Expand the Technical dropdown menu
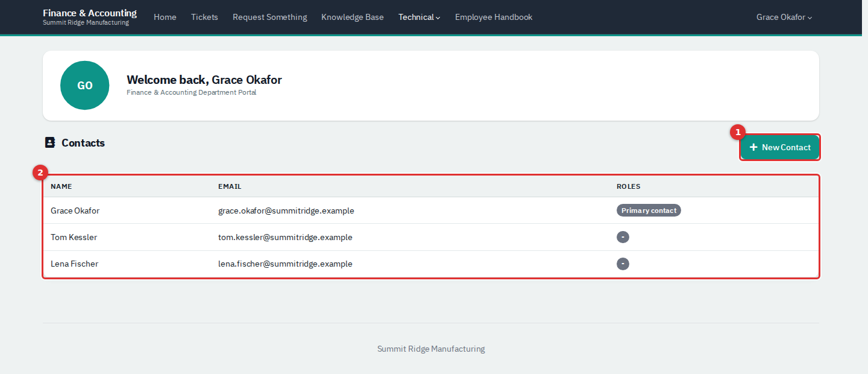868x374 pixels. [x=419, y=17]
